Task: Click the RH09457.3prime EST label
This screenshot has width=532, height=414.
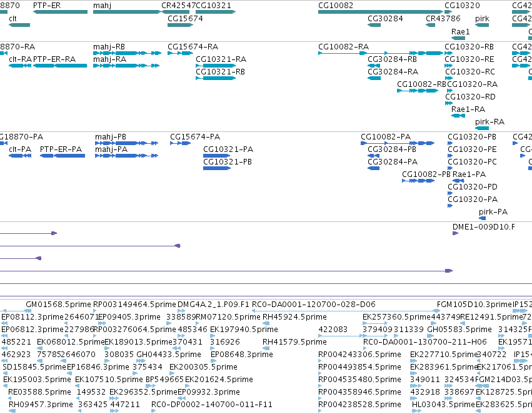Action: [x=41, y=405]
